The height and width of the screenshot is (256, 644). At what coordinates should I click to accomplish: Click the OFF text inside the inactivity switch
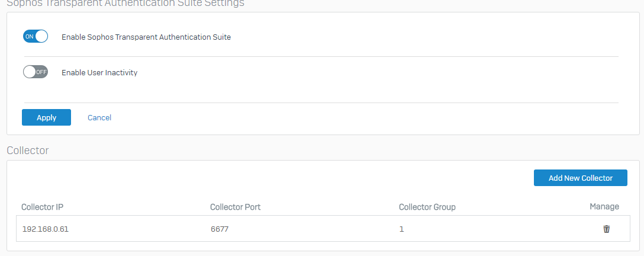coord(42,72)
